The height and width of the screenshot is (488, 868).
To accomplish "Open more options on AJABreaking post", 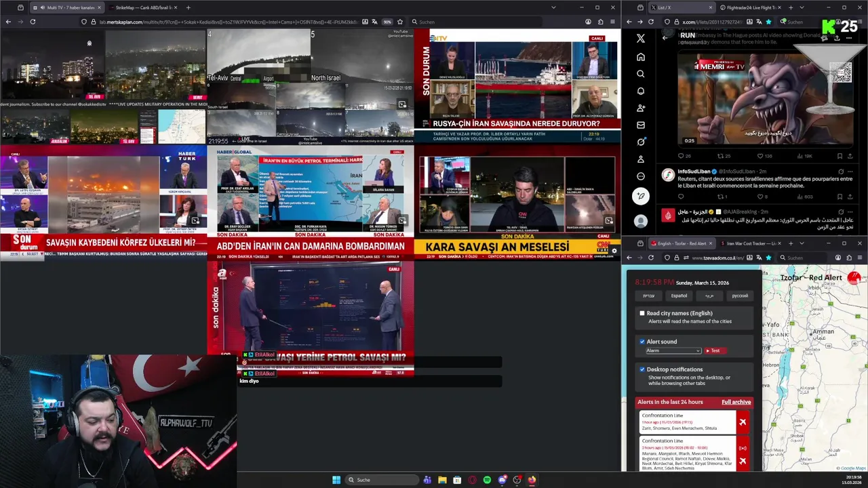I will click(851, 211).
